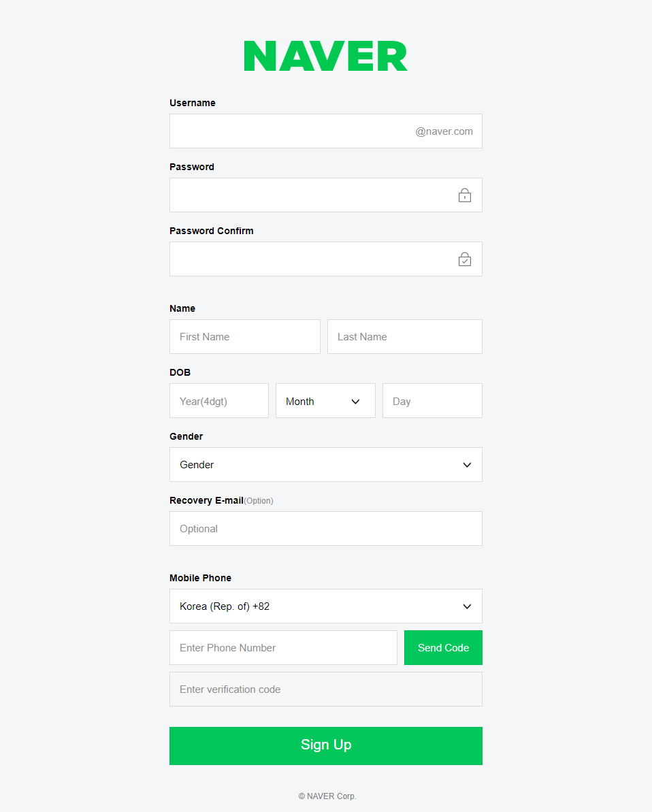652x812 pixels.
Task: Click the Gender dropdown chevron arrow
Action: 467,465
